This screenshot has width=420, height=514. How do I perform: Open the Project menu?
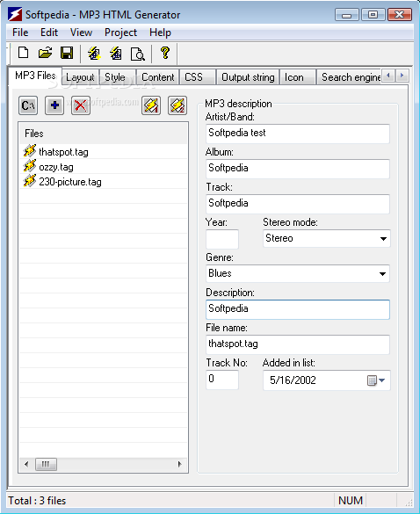(120, 33)
